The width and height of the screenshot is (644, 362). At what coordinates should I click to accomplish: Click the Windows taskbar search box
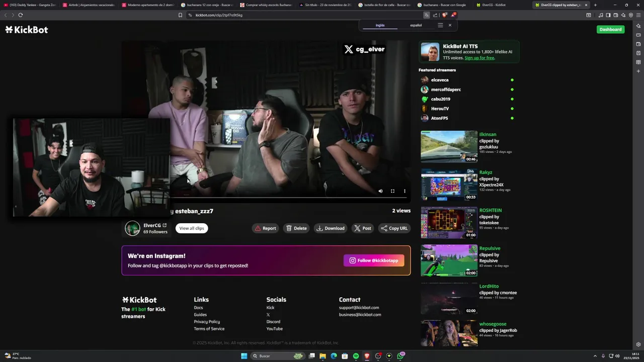[x=278, y=356]
